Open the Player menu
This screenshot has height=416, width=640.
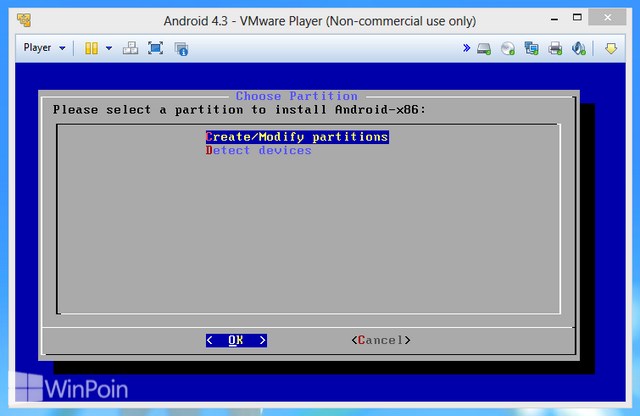(x=44, y=48)
